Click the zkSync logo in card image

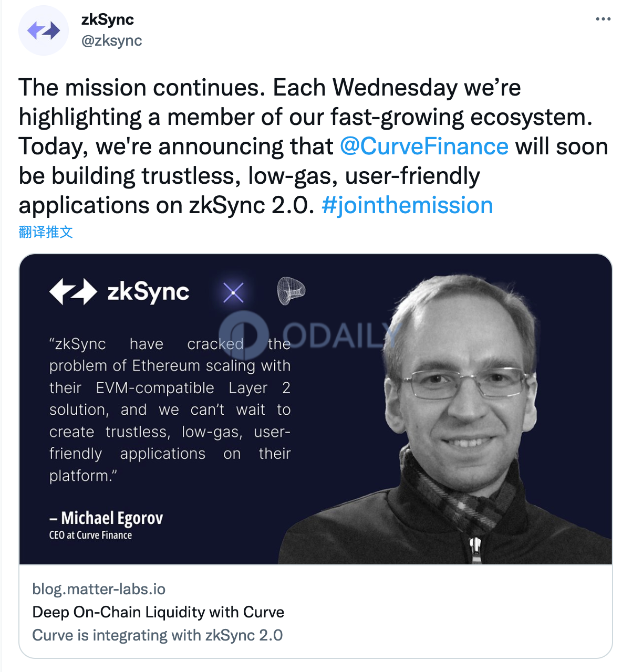pyautogui.click(x=119, y=291)
